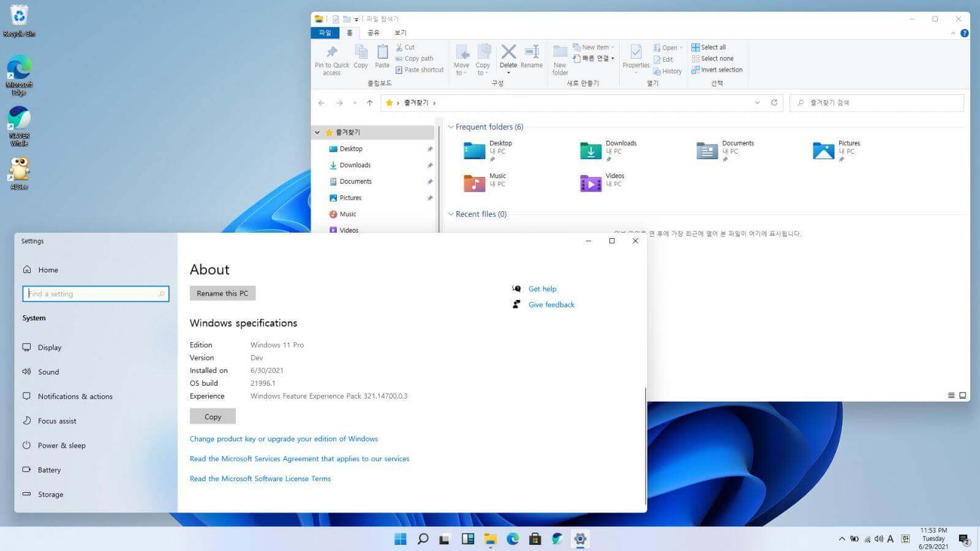980x551 pixels.
Task: Click the File Explorer Help question mark icon
Action: [x=965, y=33]
